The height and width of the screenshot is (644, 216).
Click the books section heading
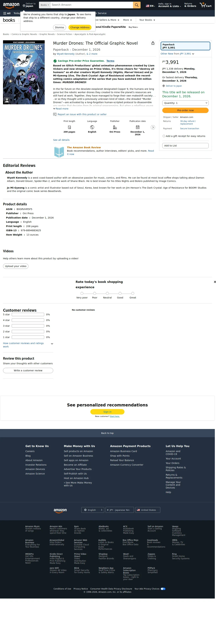(9, 20)
